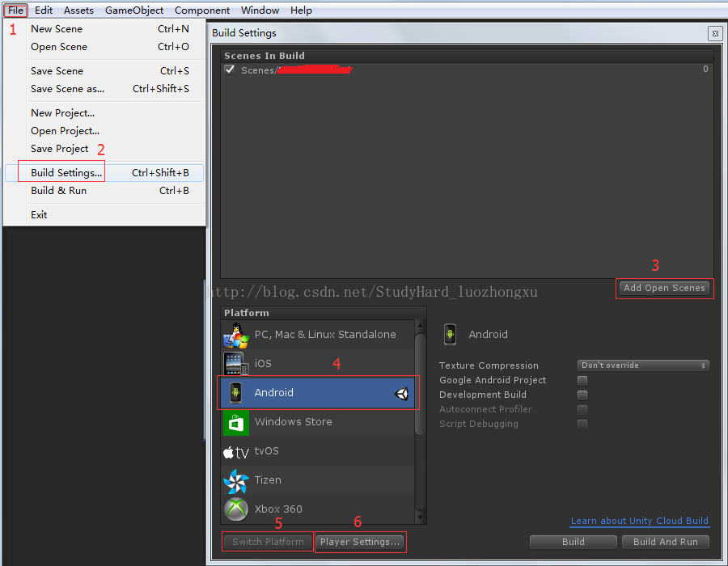
Task: Click the Unity logo on Android row
Action: coord(401,394)
